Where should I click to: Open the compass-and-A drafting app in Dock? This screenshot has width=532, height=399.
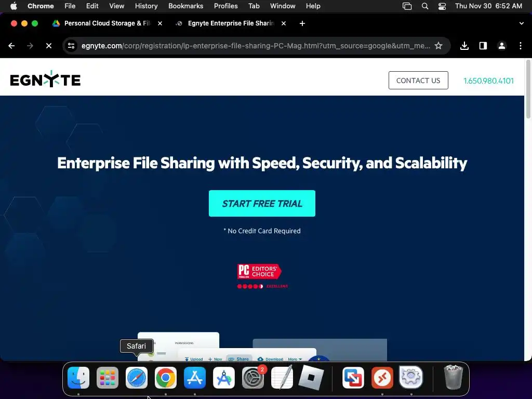(224, 378)
